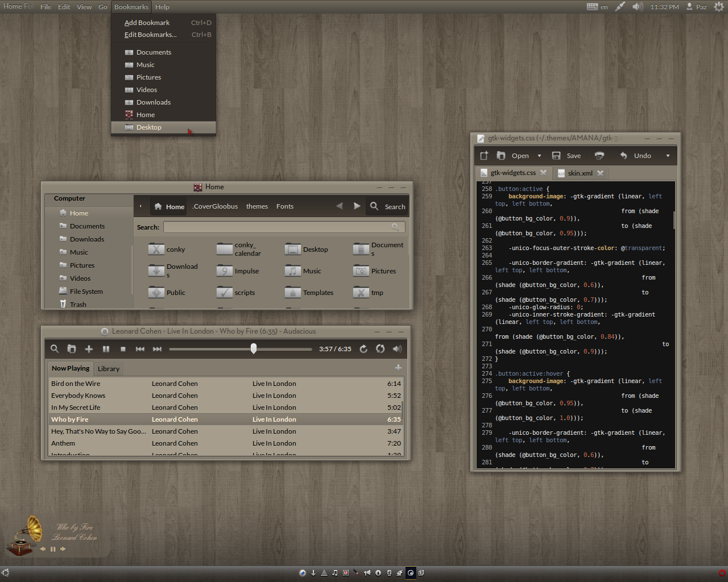This screenshot has width=728, height=582.
Task: Undo last action in gedit
Action: point(636,156)
